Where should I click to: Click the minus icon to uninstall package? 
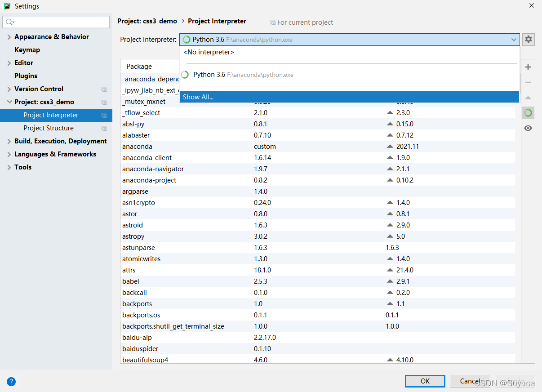(528, 82)
